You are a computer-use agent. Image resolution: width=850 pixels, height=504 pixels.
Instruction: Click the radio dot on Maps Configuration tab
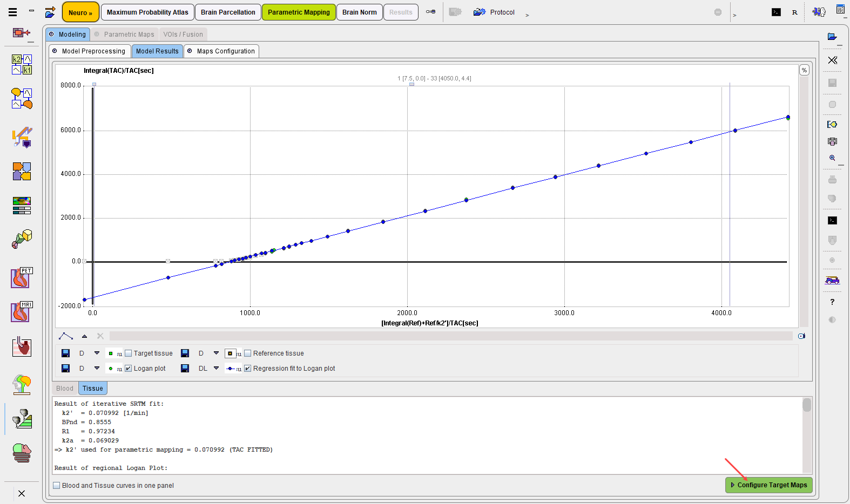[x=190, y=51]
